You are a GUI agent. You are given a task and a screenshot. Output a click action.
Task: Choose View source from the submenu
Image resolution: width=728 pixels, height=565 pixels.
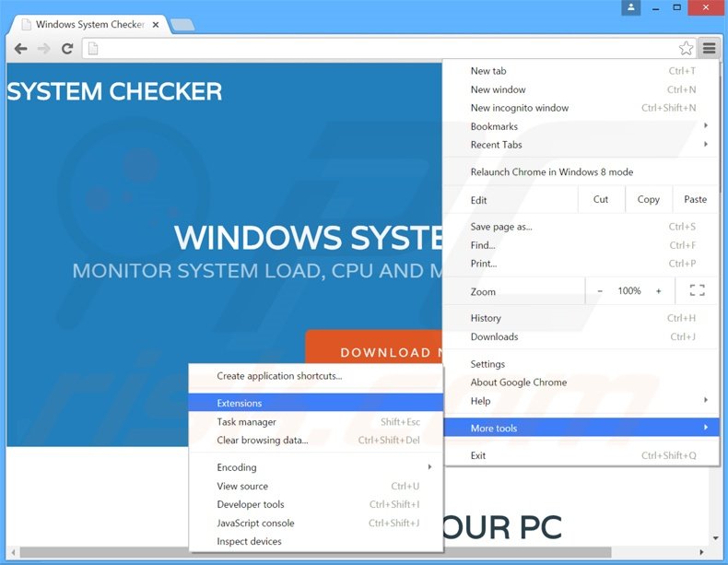316,486
